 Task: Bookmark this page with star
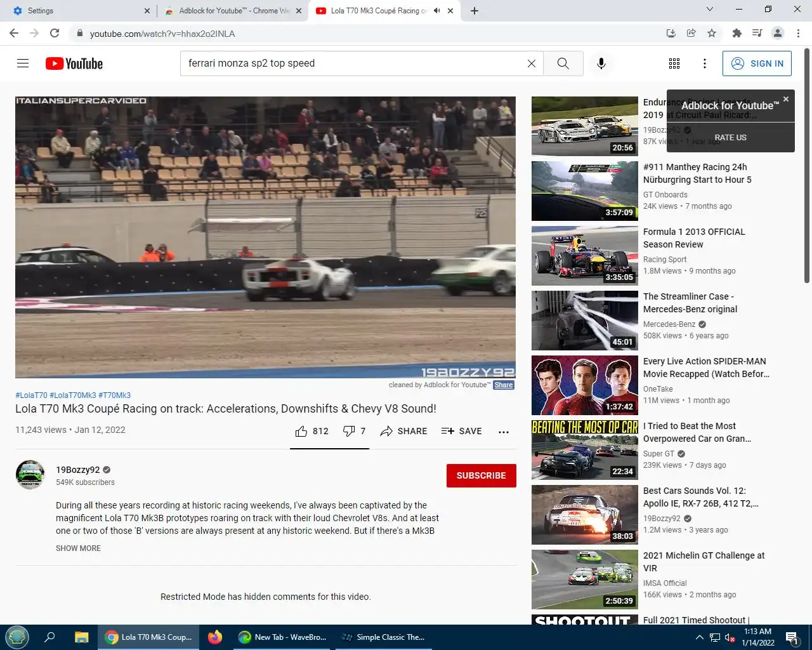point(712,33)
